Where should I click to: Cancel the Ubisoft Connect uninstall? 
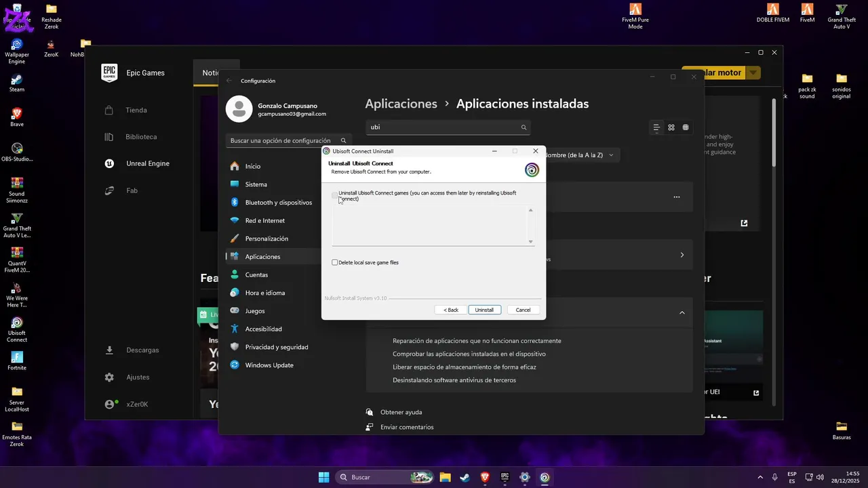[523, 310]
